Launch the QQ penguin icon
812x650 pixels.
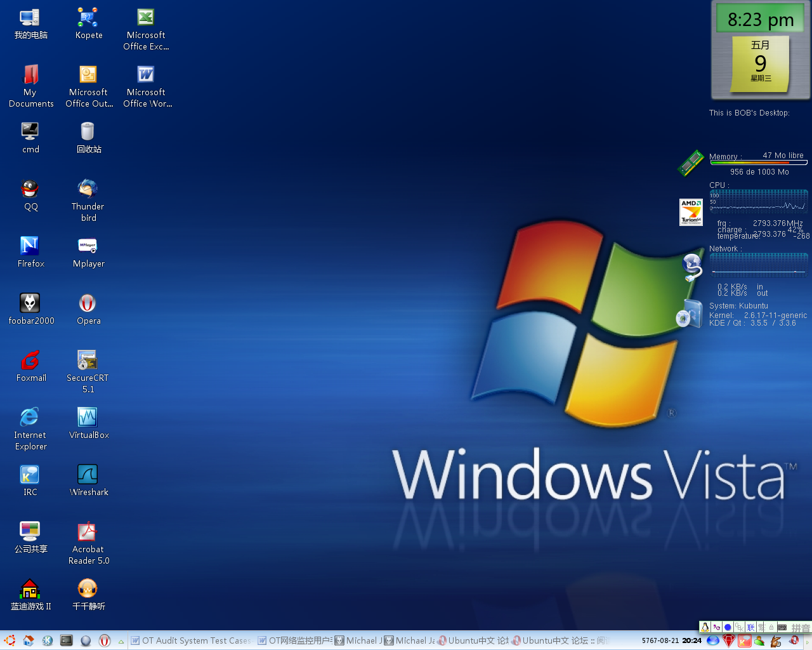[x=30, y=195]
